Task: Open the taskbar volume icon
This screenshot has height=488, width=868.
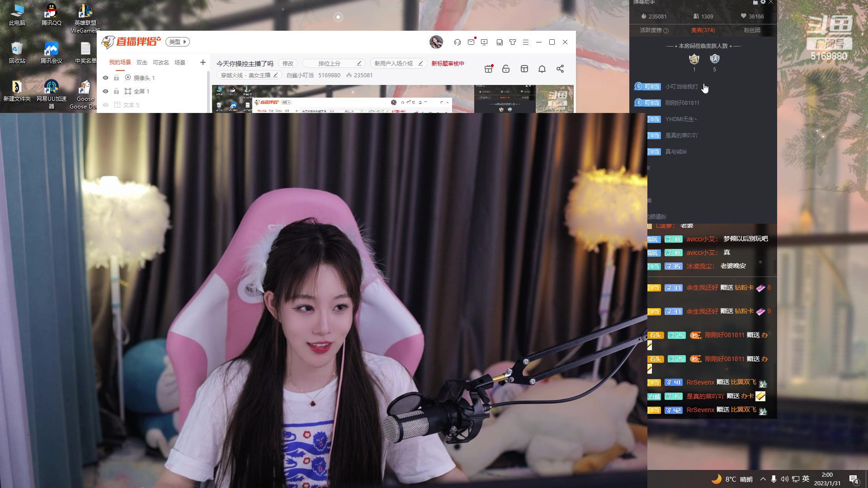Action: pyautogui.click(x=784, y=479)
